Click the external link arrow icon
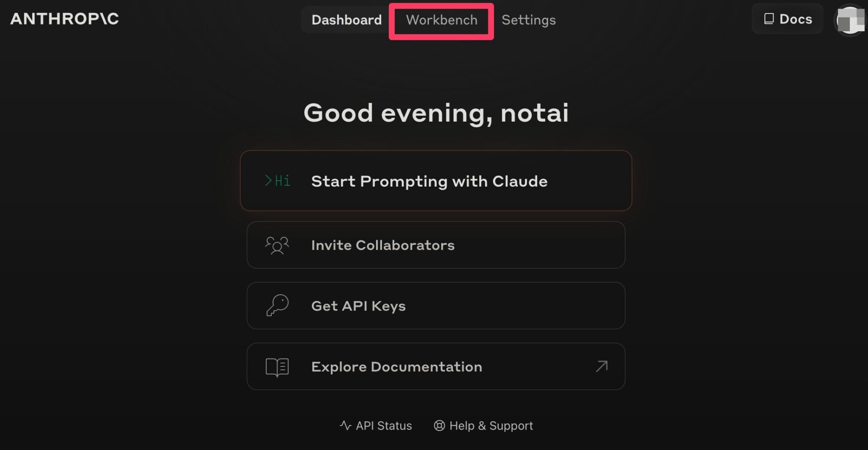This screenshot has height=450, width=868. pos(602,366)
